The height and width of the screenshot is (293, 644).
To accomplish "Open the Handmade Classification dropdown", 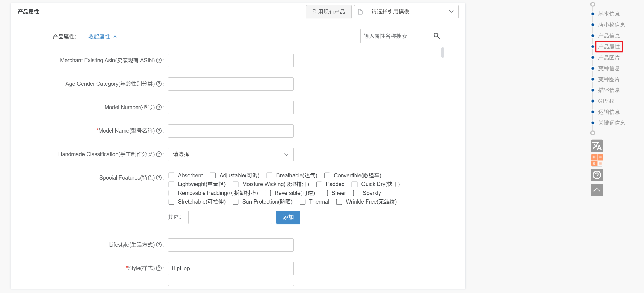I will pos(231,154).
